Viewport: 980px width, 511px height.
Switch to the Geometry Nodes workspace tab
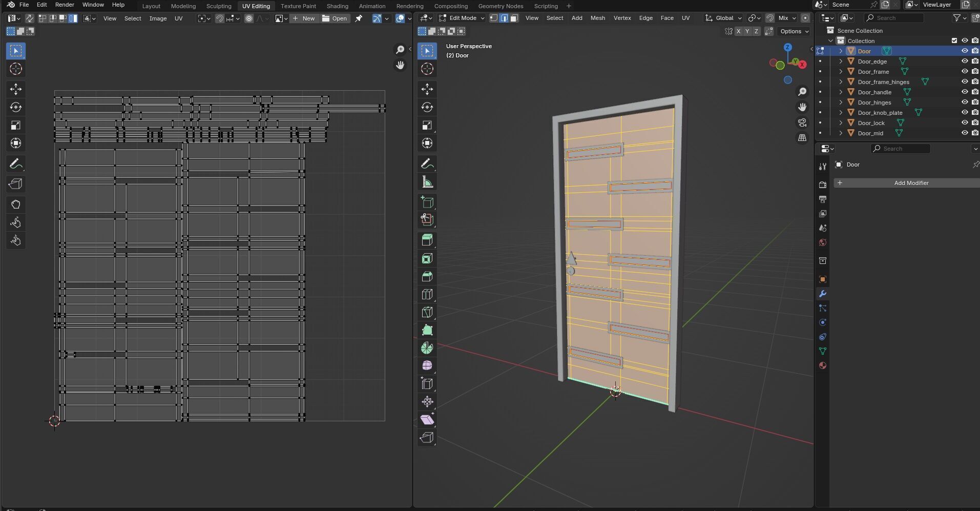501,6
